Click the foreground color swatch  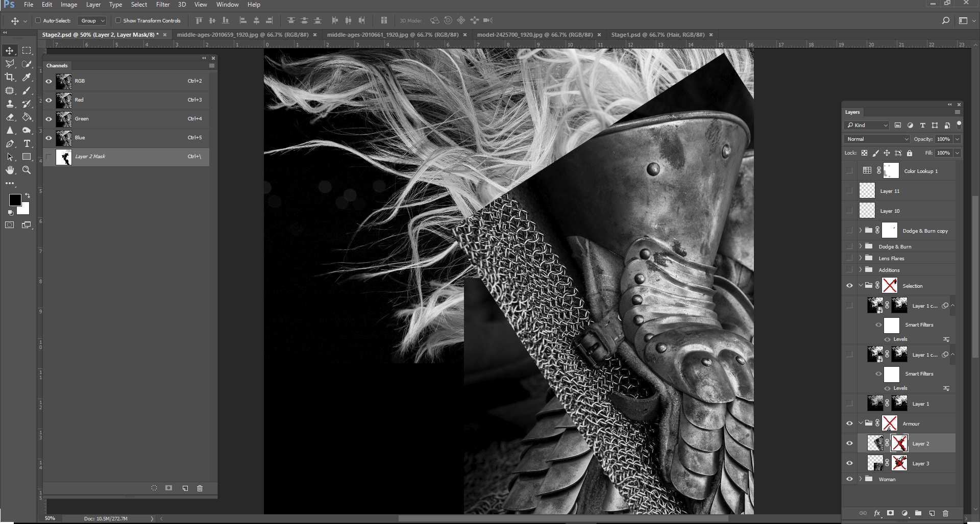(x=15, y=199)
